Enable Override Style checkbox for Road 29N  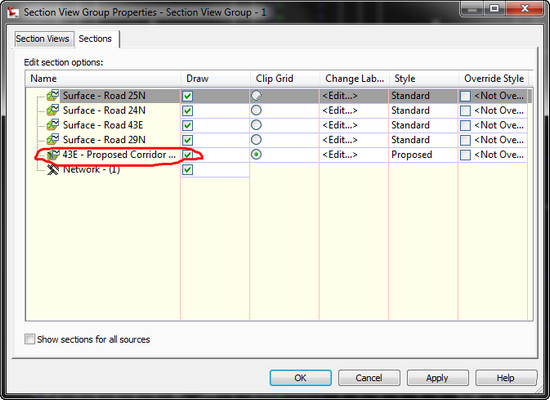465,140
